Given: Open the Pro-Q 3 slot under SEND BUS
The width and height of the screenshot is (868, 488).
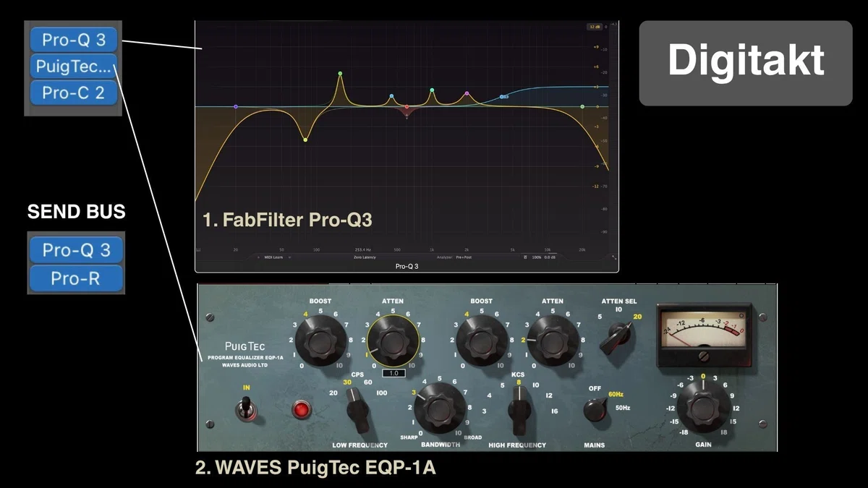Looking at the screenshot, I should coord(76,250).
